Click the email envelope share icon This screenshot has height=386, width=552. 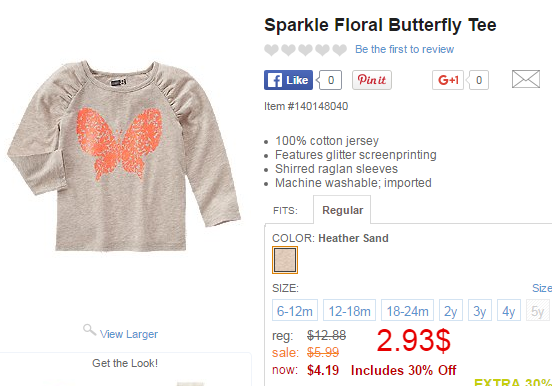[526, 79]
